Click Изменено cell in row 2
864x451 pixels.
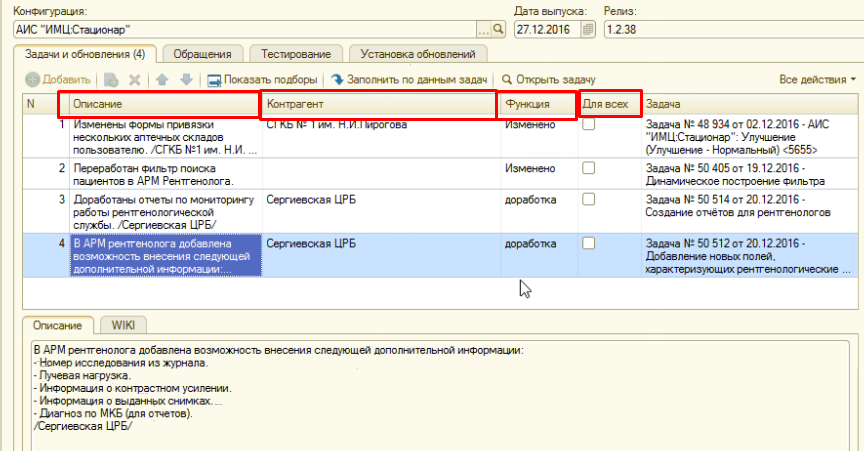click(x=539, y=174)
